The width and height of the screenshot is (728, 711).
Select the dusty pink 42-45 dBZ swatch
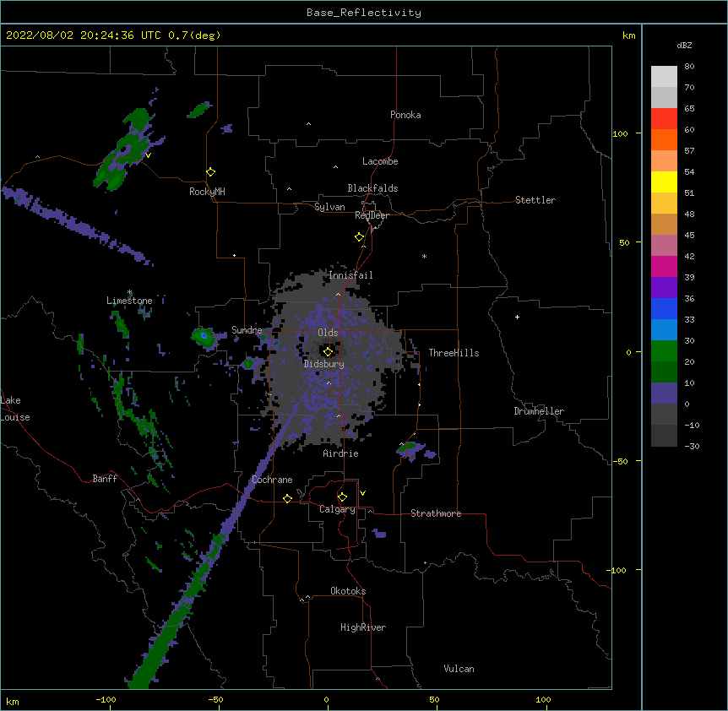point(664,246)
